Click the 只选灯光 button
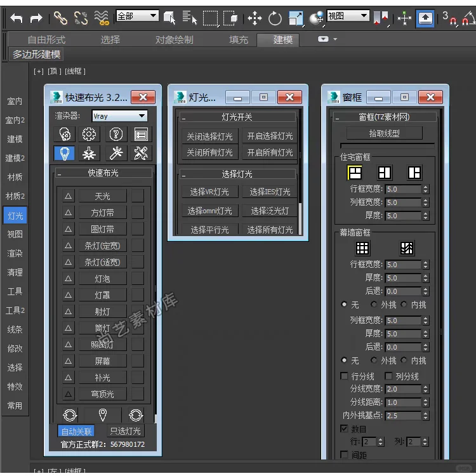Image resolution: width=476 pixels, height=476 pixels. pyautogui.click(x=125, y=431)
